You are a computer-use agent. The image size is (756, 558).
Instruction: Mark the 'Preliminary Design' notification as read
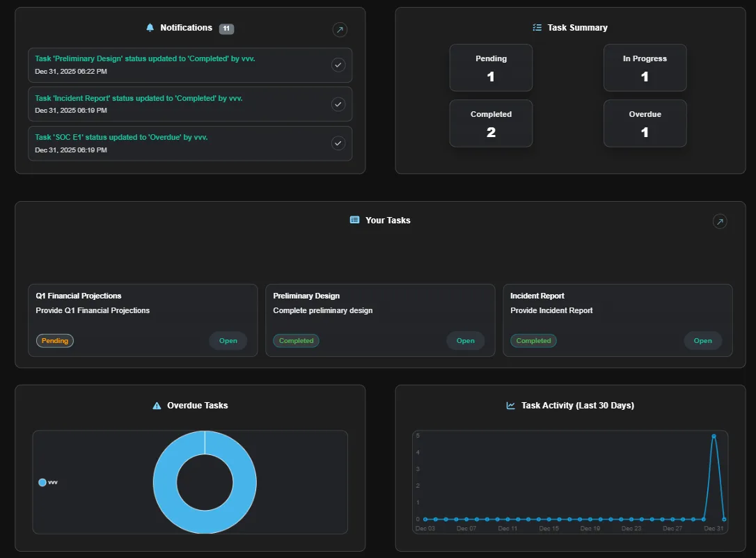tap(338, 65)
